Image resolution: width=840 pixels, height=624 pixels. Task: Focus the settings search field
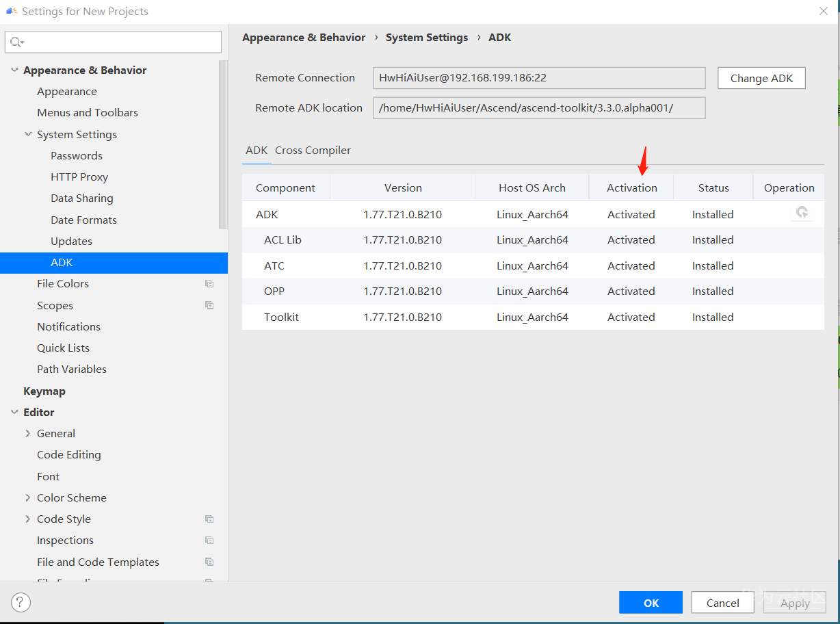point(120,42)
